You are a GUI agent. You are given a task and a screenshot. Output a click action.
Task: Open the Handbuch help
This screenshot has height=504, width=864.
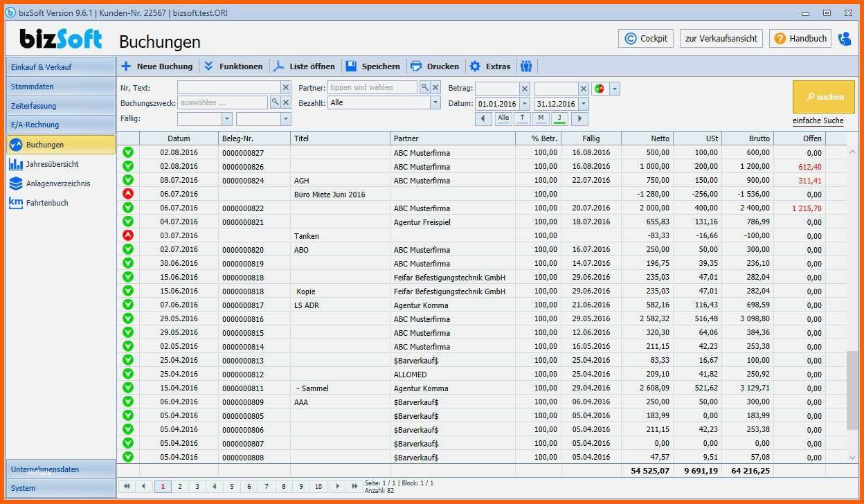[x=800, y=39]
